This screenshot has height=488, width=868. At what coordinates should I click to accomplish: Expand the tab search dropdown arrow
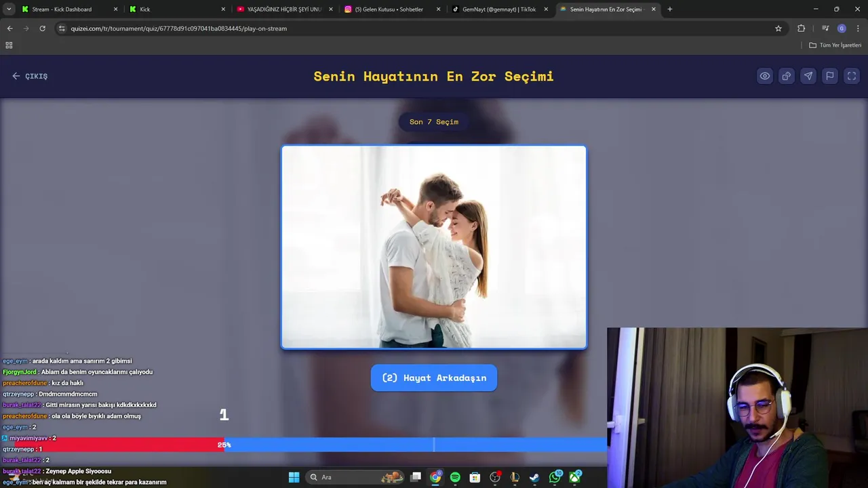[9, 9]
